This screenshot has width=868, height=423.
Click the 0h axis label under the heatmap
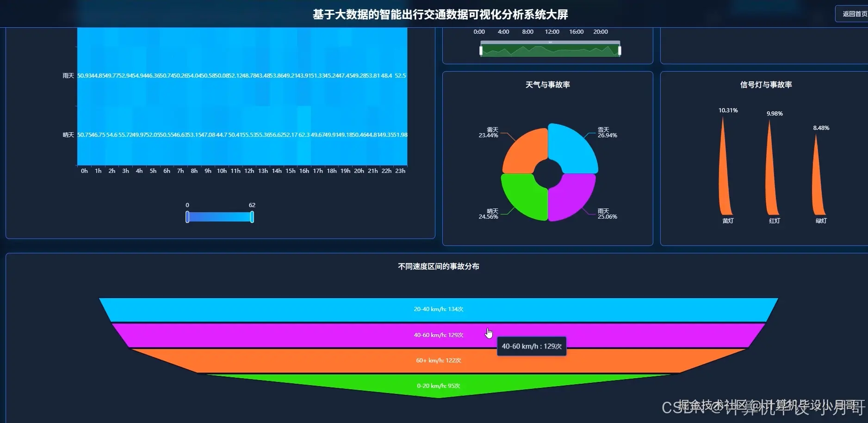point(84,171)
